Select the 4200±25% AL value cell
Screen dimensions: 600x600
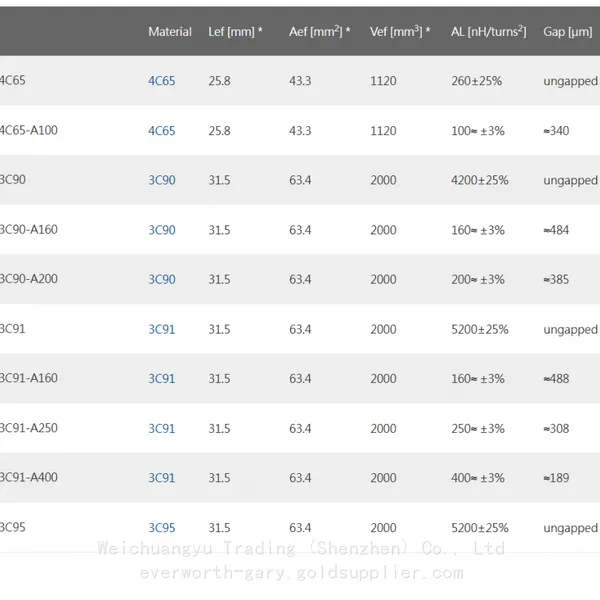pos(480,180)
